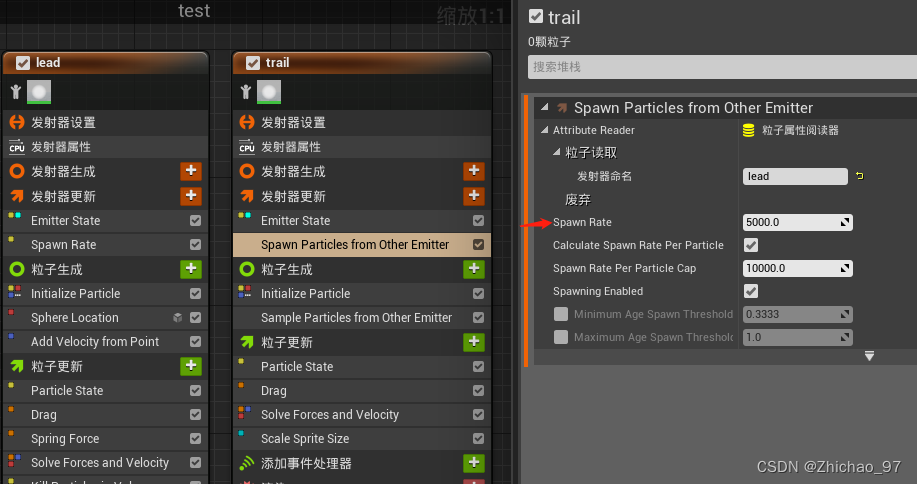The image size is (917, 484).
Task: Click green plus beside lead 粒子生成
Action: point(191,269)
